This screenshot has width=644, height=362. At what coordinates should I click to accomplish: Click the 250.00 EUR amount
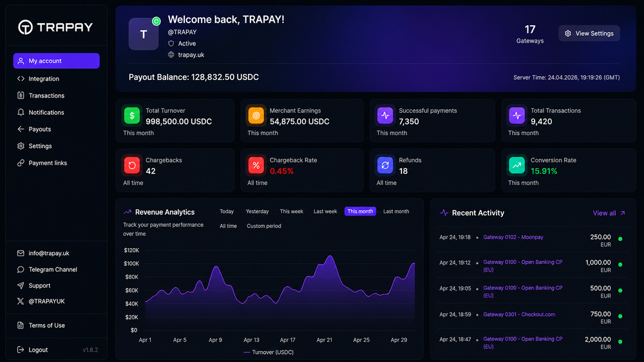pos(600,240)
